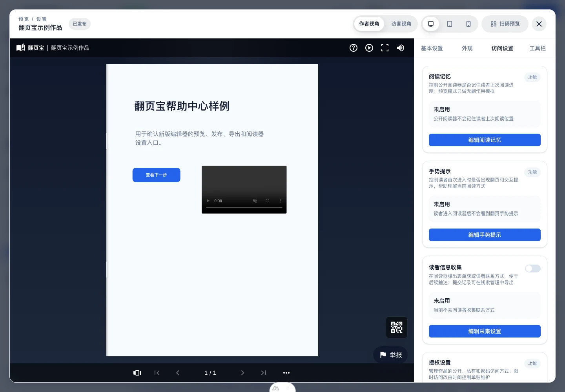Click the 举报 report flag button
This screenshot has height=392, width=565.
[391, 355]
